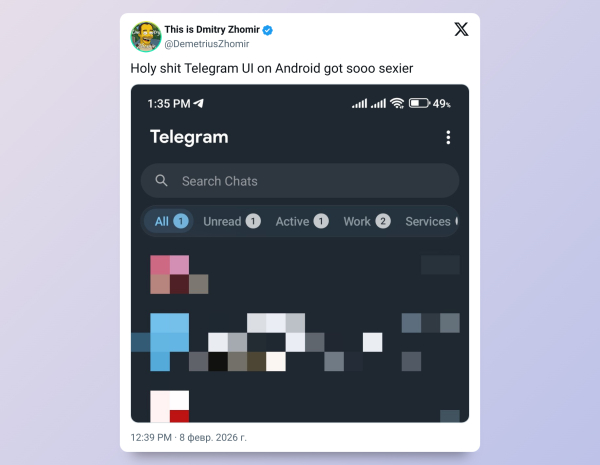Click the This is Dmitry Zhomir name
Screen dimensions: 600x465
(x=212, y=29)
